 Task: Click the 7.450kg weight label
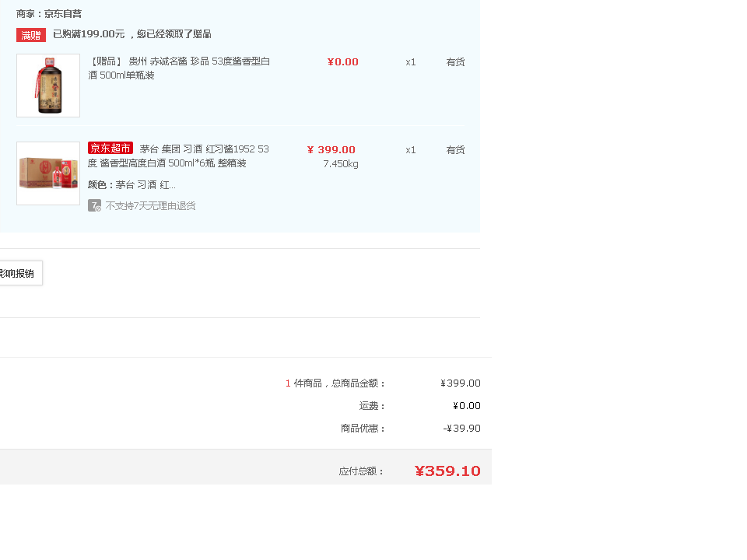tap(341, 164)
